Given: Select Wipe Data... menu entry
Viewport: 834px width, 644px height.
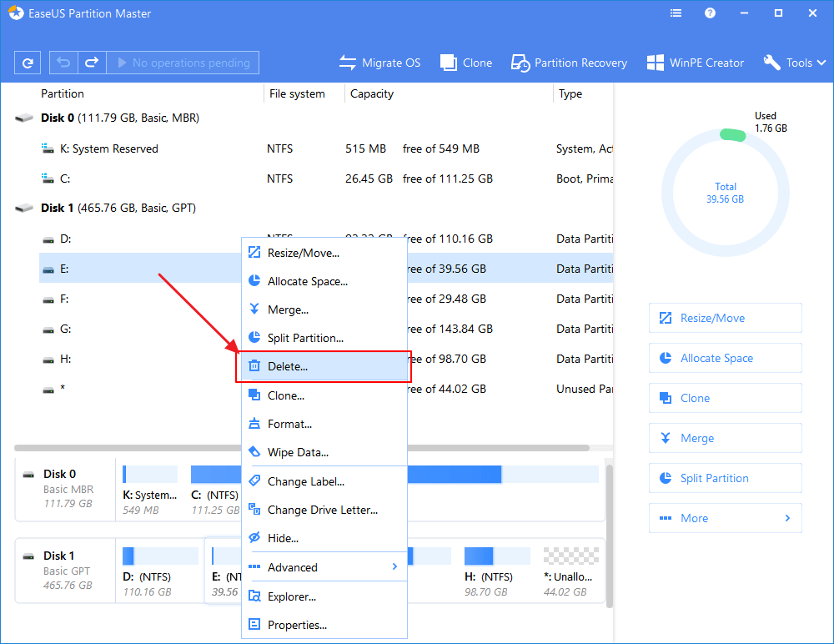Looking at the screenshot, I should [x=324, y=452].
